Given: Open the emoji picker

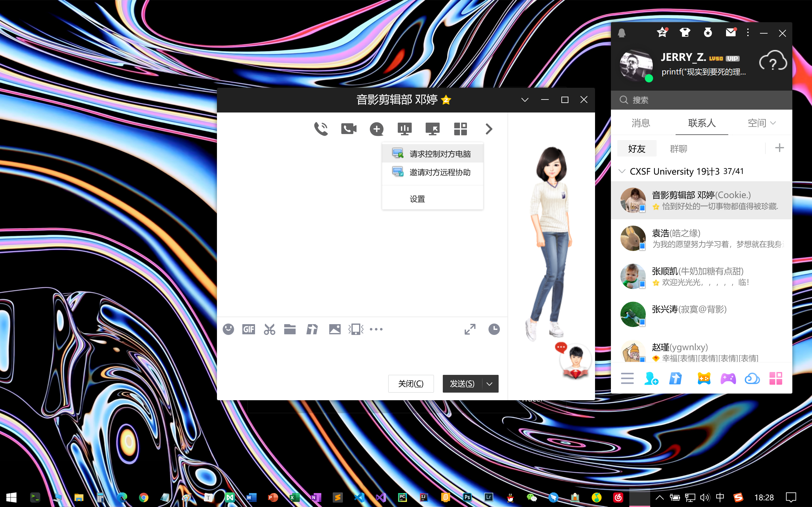Looking at the screenshot, I should 228,329.
